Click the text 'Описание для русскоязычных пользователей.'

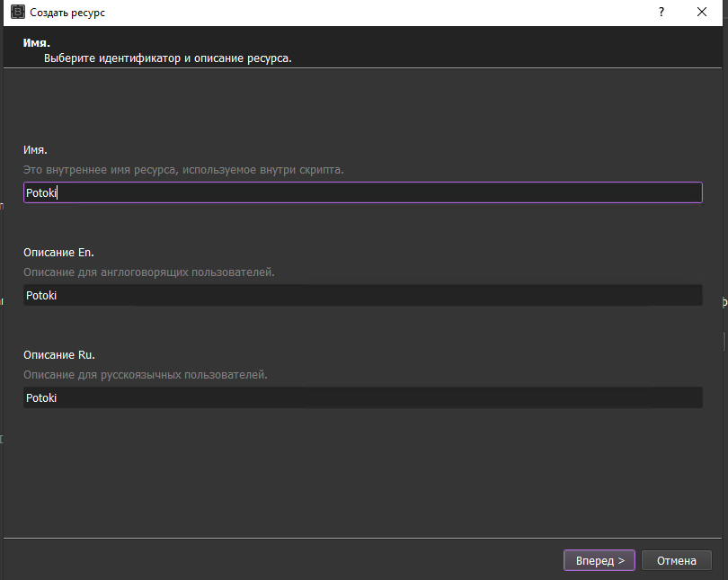pos(146,375)
